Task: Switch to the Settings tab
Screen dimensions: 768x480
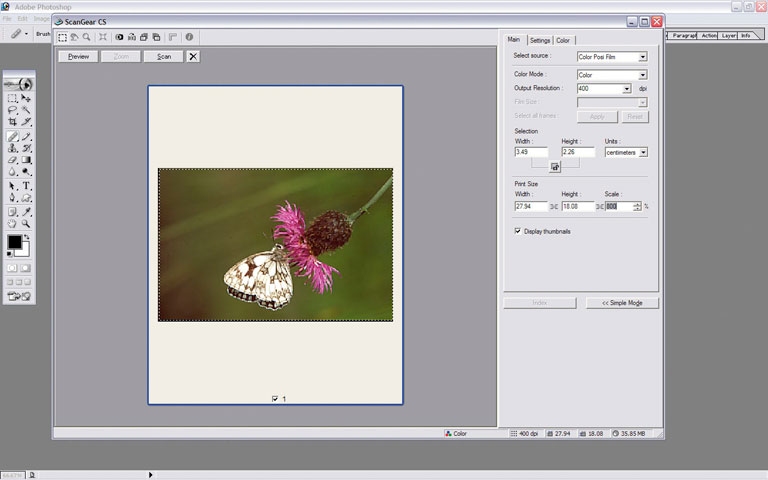Action: pos(540,40)
